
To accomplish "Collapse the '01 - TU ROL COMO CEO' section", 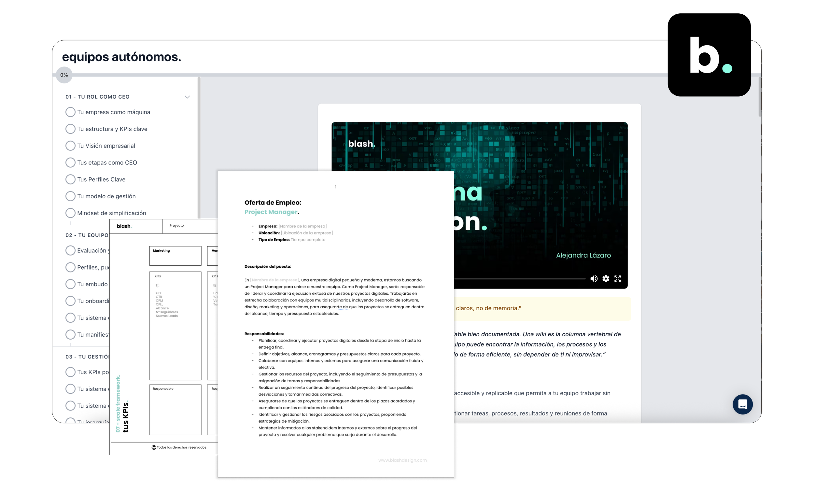I will pos(187,97).
